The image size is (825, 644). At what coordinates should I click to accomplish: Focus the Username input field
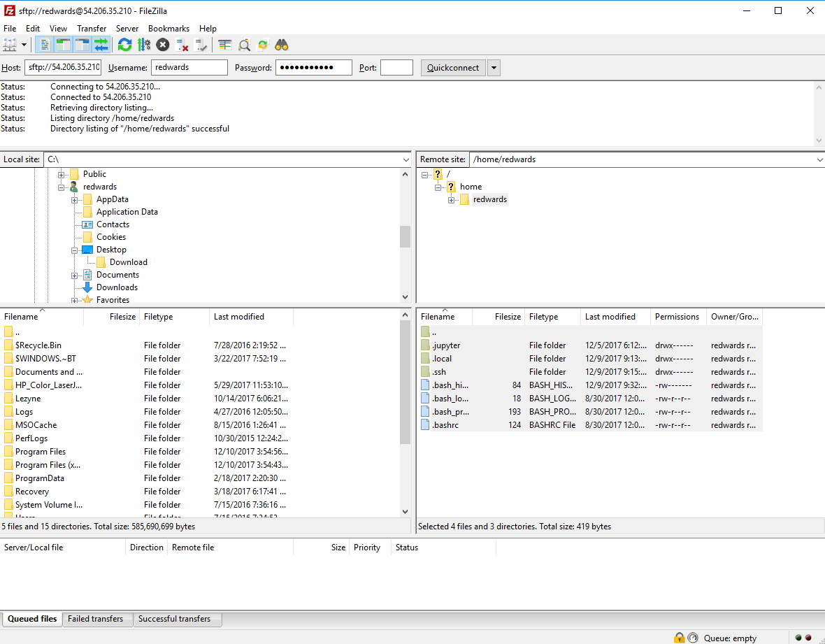click(x=189, y=67)
